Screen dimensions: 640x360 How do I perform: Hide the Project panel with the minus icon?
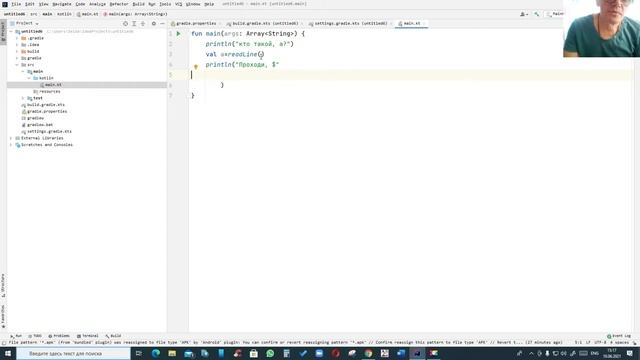162,24
